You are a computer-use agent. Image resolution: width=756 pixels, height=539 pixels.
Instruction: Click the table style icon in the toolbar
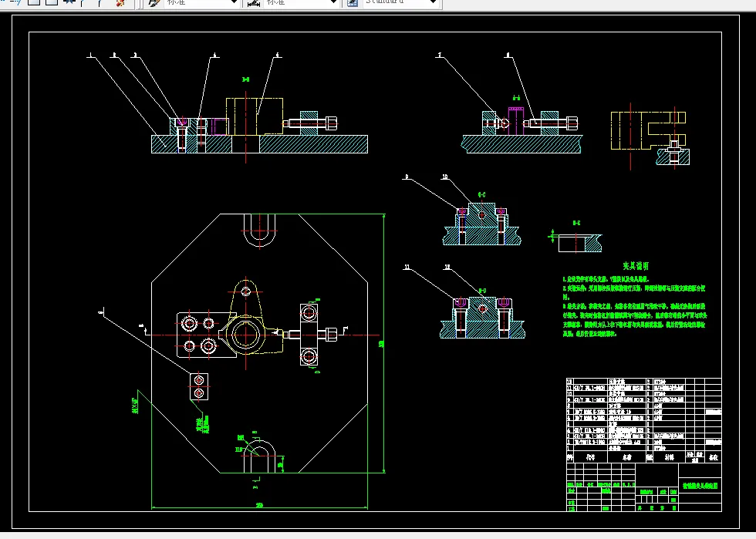[x=353, y=2]
